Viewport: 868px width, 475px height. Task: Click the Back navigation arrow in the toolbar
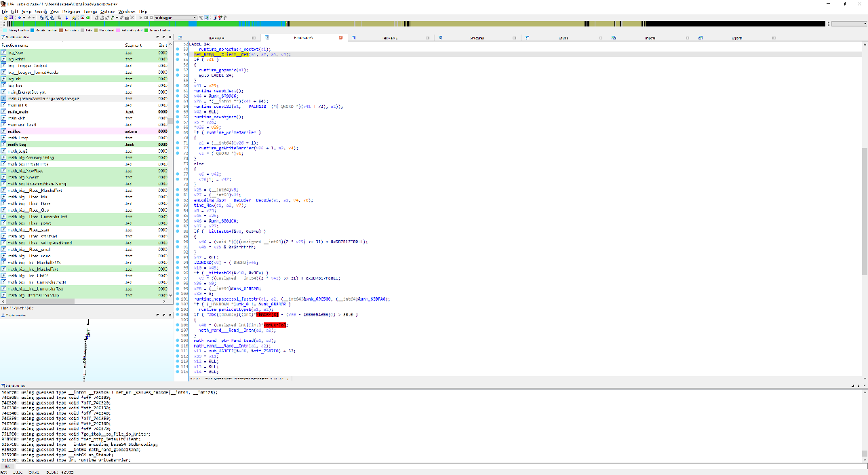19,18
